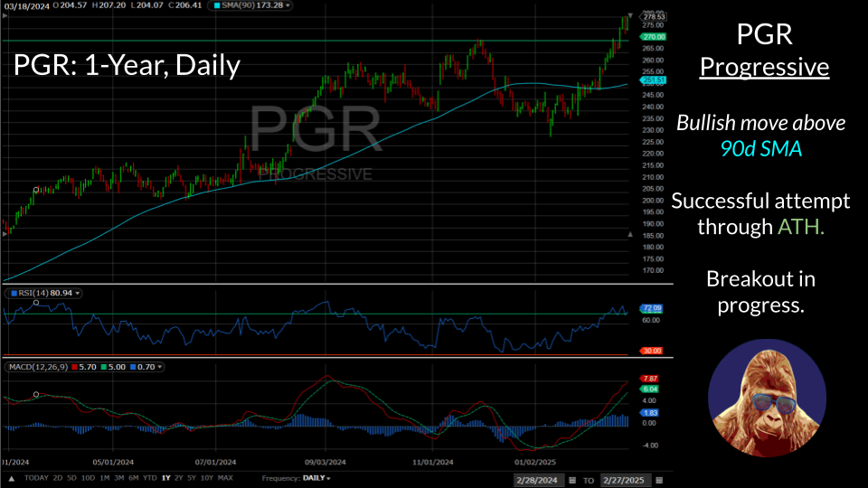Click the scroll-up arrow at top of price axis
The width and height of the screenshot is (868, 488).
[630, 17]
